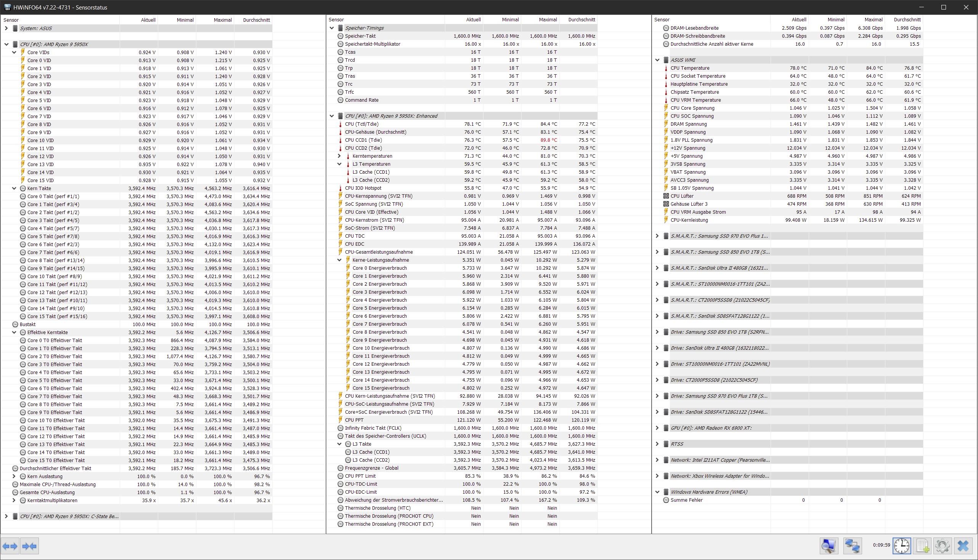Reset the clock timer button

pyautogui.click(x=902, y=546)
